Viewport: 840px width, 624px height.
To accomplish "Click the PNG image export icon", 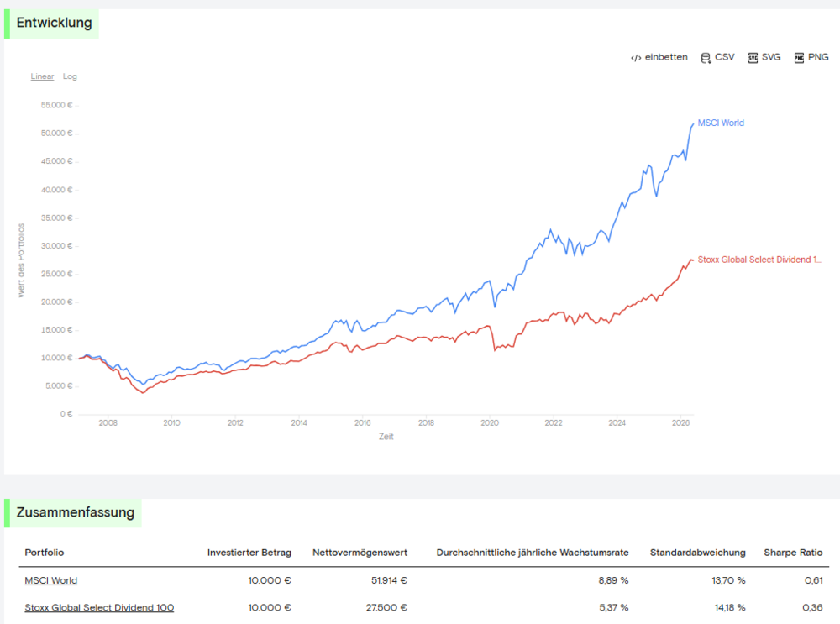I will [x=799, y=58].
